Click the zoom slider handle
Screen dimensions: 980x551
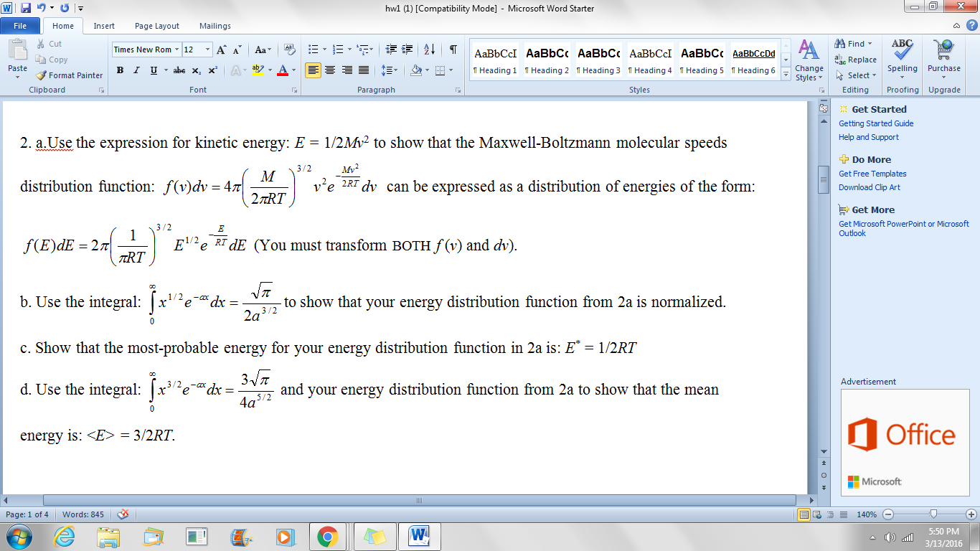pos(933,514)
